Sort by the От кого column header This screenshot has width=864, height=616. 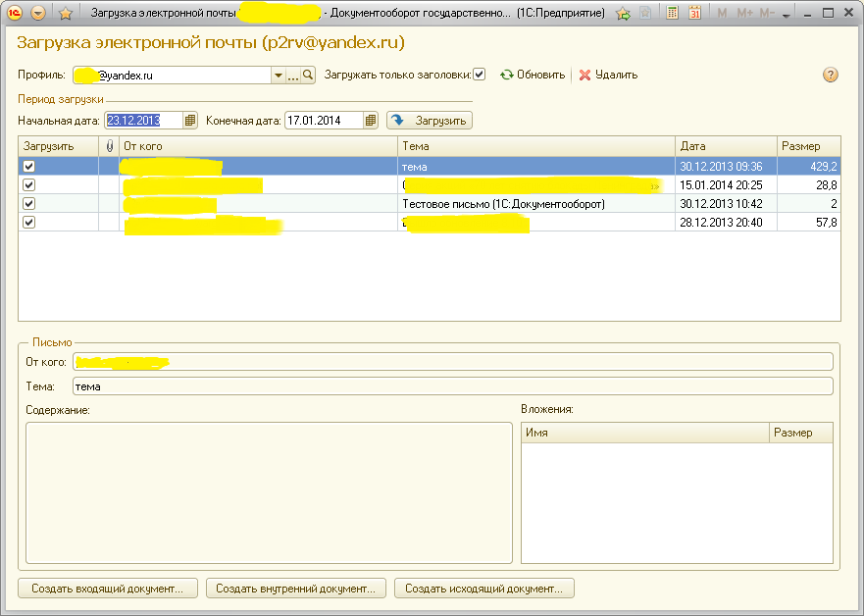point(259,146)
